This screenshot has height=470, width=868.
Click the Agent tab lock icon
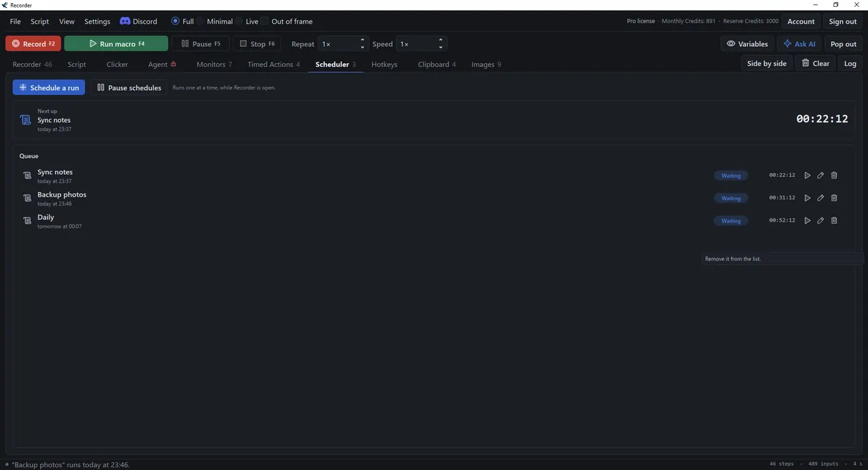click(x=174, y=64)
